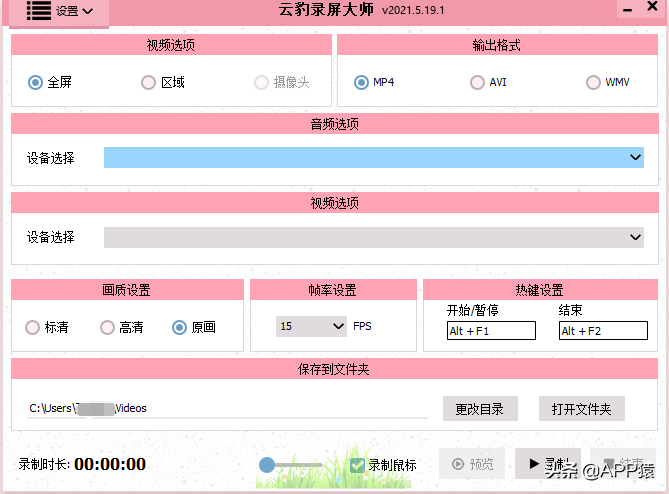669x494 pixels.
Task: Click the 更改目录 button
Action: point(480,408)
